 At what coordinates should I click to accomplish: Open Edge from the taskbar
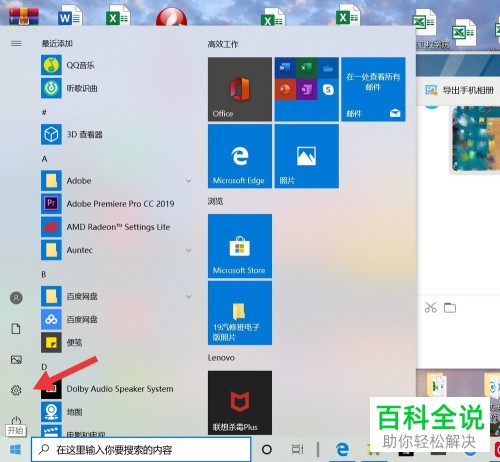click(x=342, y=450)
